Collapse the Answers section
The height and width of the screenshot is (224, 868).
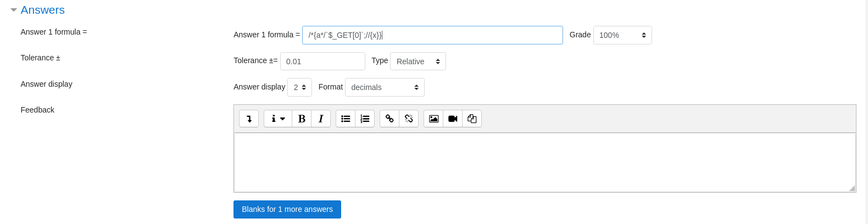14,10
